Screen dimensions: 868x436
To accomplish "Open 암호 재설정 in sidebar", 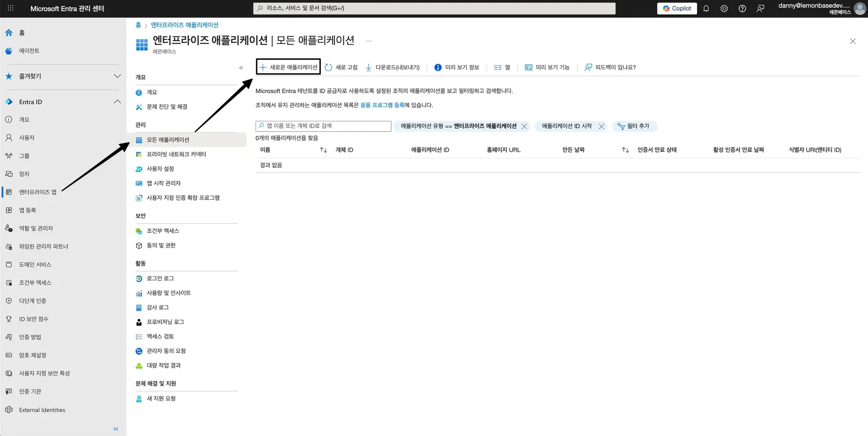I will point(32,355).
